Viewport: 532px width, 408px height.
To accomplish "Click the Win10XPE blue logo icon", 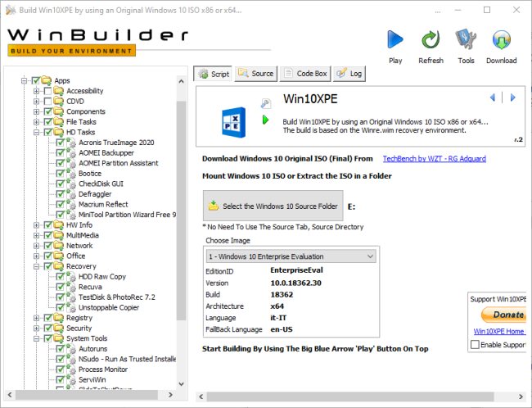I will [233, 122].
